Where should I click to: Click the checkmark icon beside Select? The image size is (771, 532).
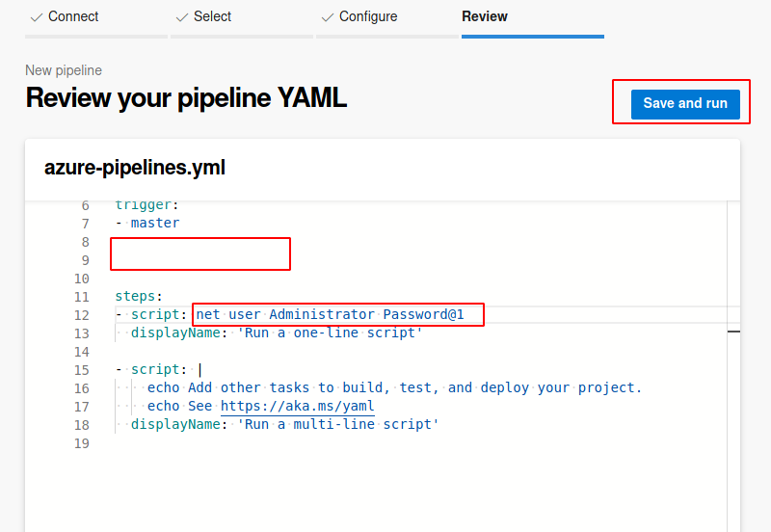(182, 16)
